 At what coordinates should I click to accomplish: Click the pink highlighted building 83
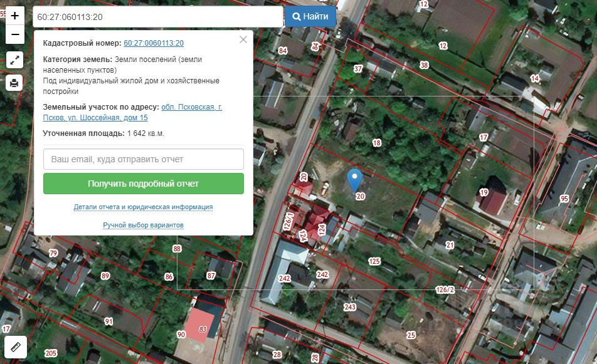(200, 325)
